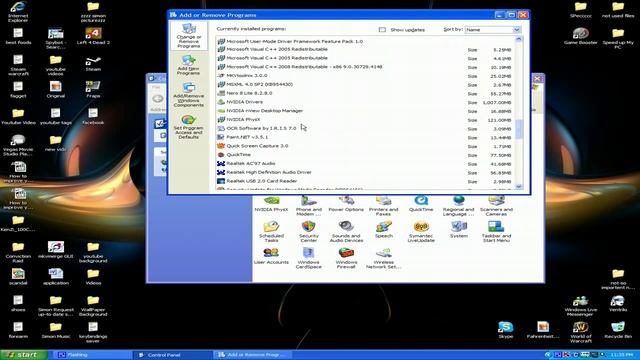This screenshot has width=640, height=360.
Task: Open System applet in Control Panel
Action: [x=459, y=229]
